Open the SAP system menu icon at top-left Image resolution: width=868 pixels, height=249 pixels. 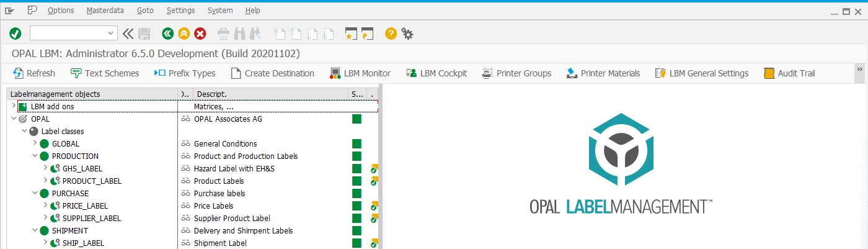pyautogui.click(x=9, y=11)
